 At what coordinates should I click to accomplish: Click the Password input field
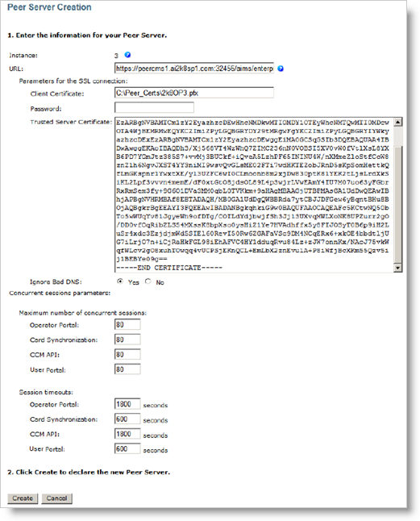click(154, 107)
